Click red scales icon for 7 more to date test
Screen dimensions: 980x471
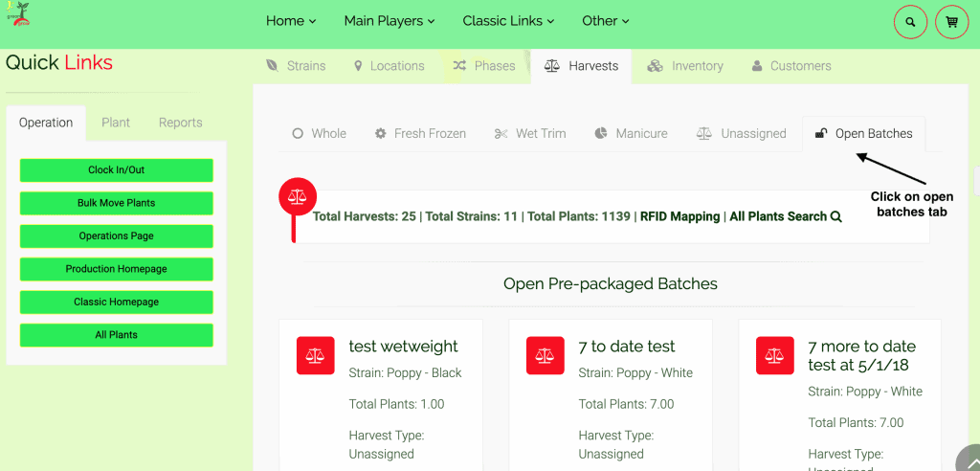775,356
